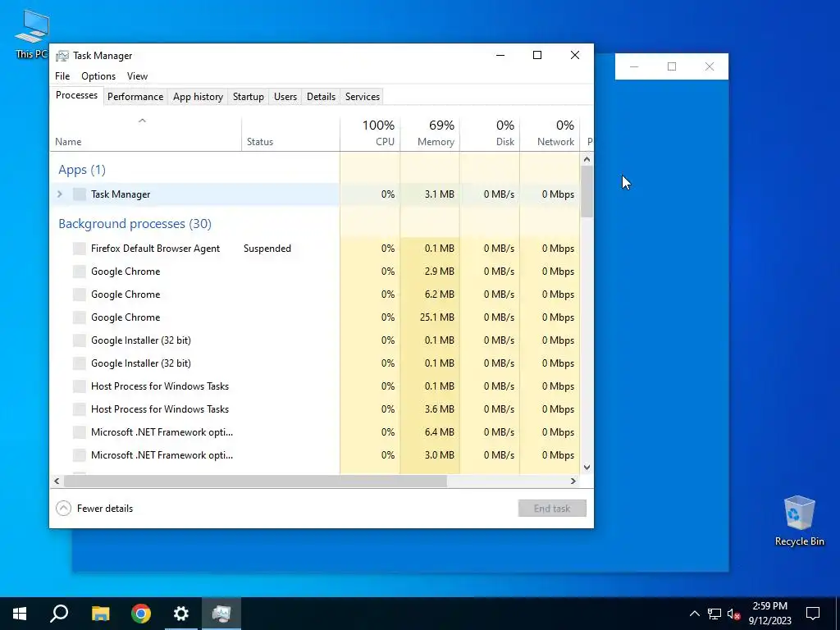840x630 pixels.
Task: Open the Start menu
Action: pos(20,614)
